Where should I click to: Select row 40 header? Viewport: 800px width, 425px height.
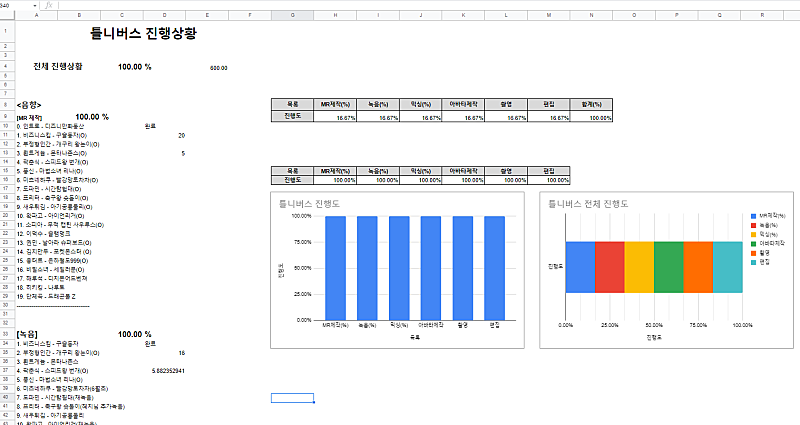tap(5, 397)
